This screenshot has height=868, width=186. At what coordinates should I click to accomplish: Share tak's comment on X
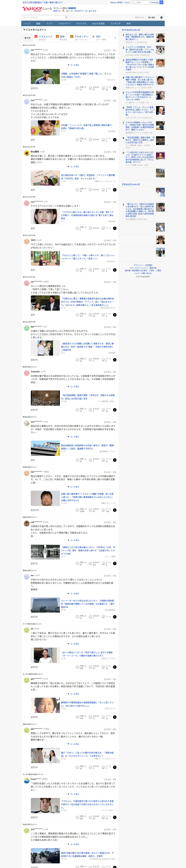(x=115, y=510)
